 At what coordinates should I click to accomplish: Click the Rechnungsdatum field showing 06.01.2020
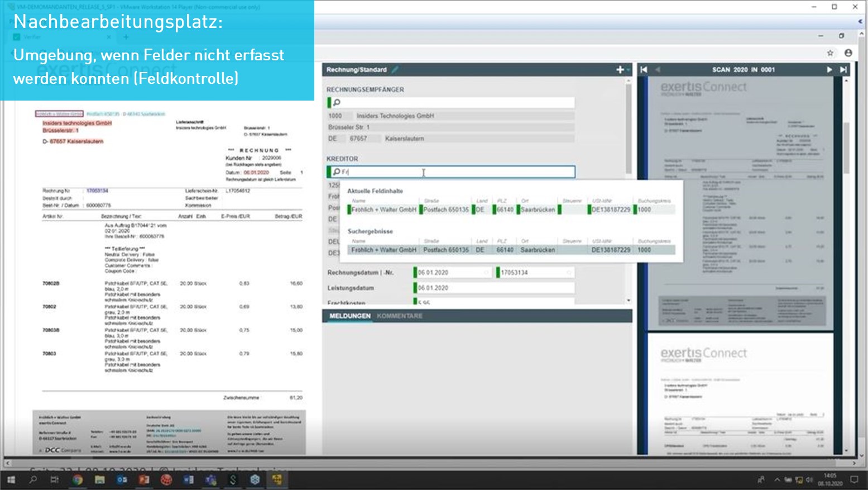point(452,273)
